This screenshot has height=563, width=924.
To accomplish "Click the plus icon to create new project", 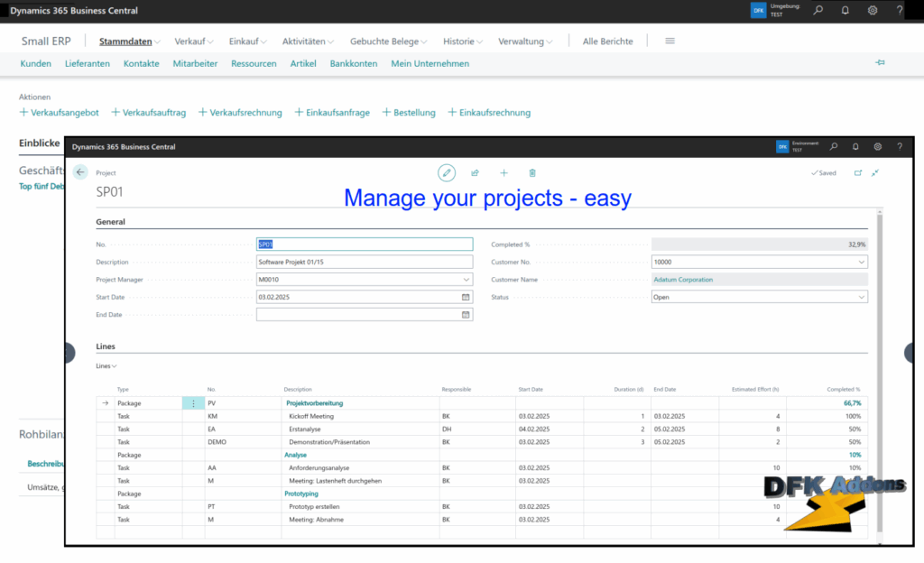I will click(504, 172).
